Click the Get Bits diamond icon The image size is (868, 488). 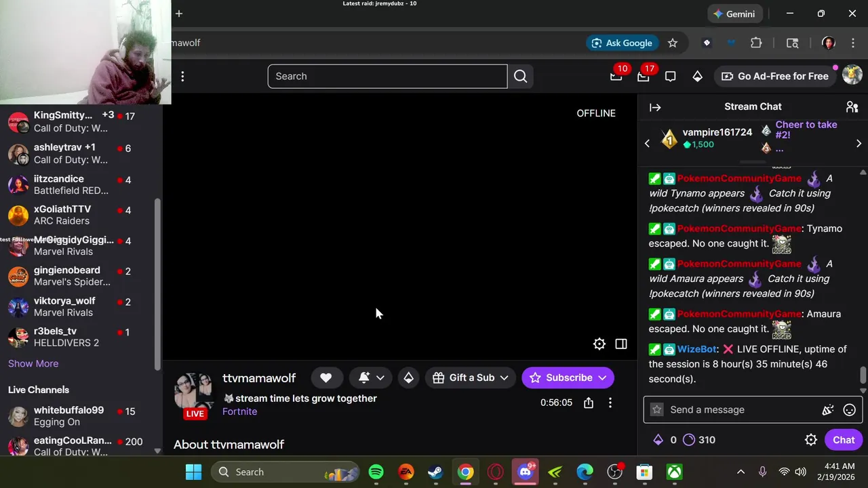point(697,77)
